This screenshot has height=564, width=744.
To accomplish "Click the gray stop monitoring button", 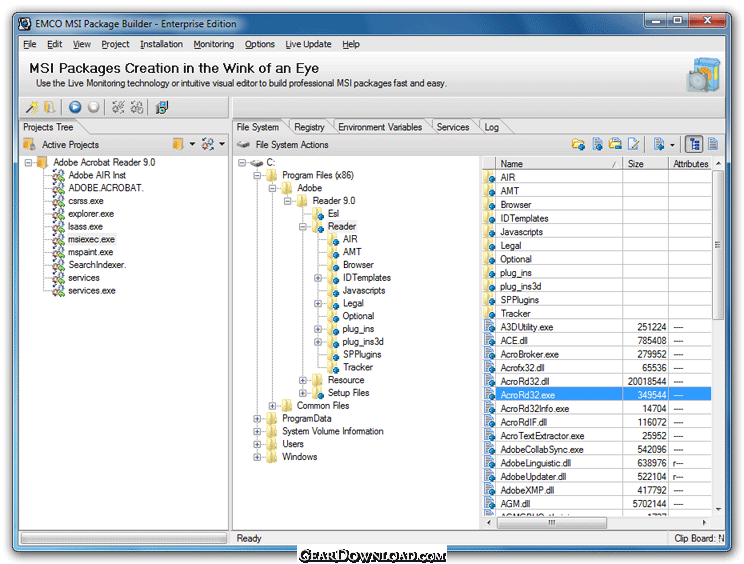I will (93, 108).
